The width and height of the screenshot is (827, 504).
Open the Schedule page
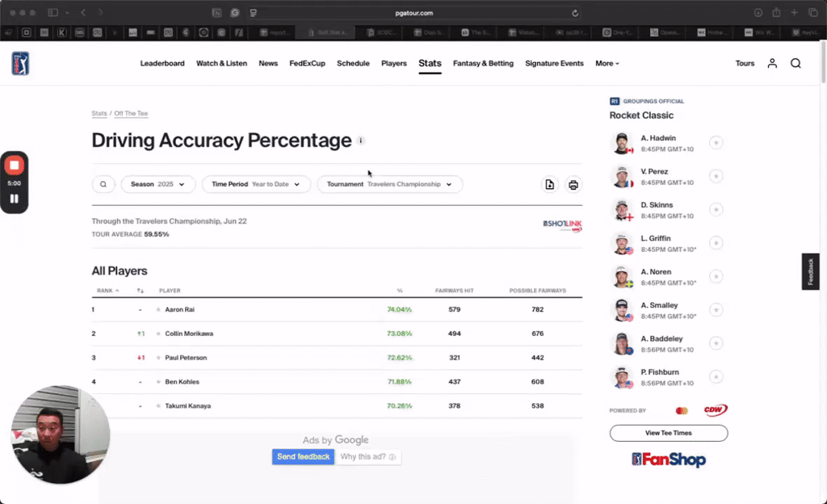click(354, 63)
